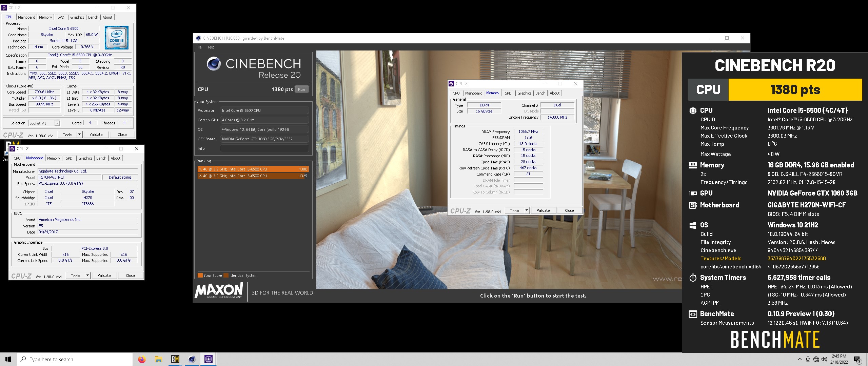
Task: Show hidden system tray icons
Action: coord(800,359)
